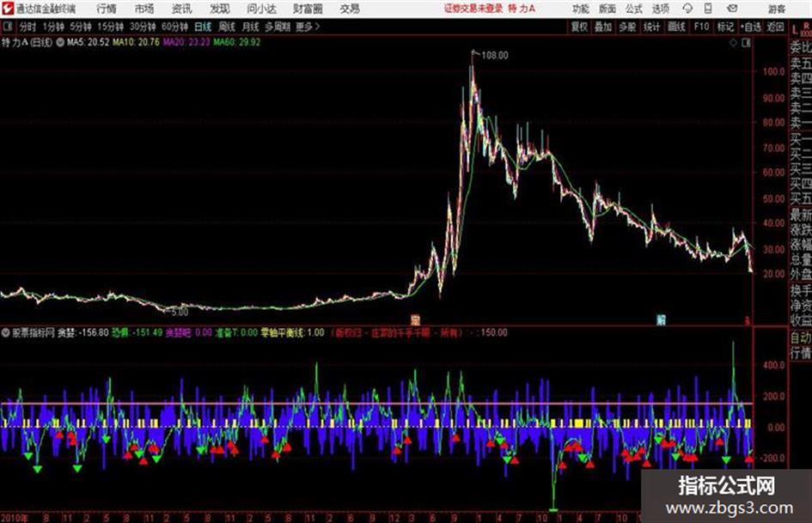Screen dimensions: 812x523
Task: Open the 公式 menu
Action: [x=633, y=9]
